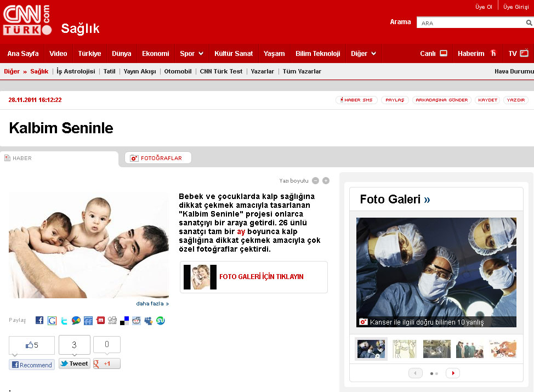Click the HABER SMS button
Image resolution: width=534 pixels, height=392 pixels.
pyautogui.click(x=356, y=100)
